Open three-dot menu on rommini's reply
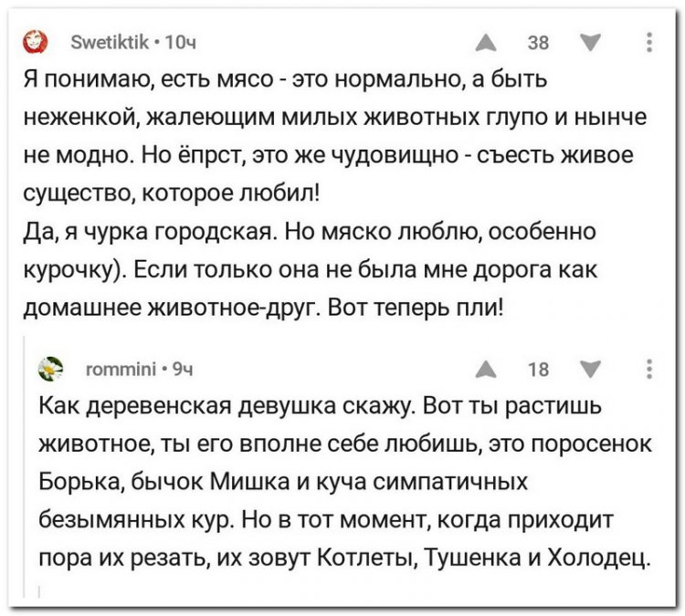 click(649, 369)
